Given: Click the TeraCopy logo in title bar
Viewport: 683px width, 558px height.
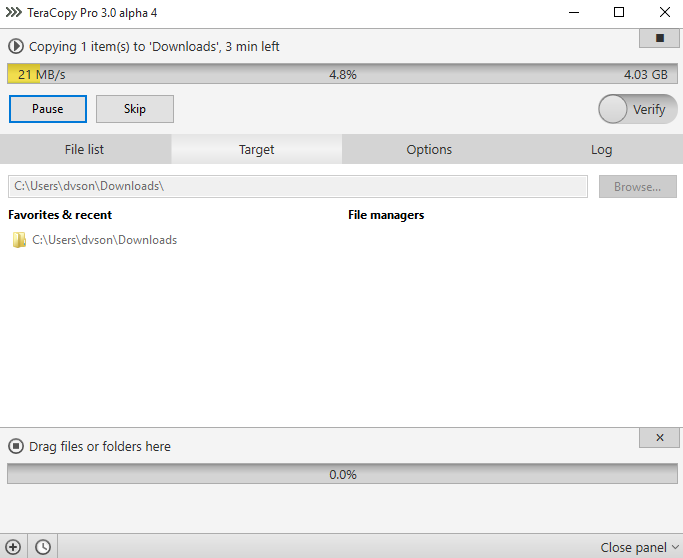Looking at the screenshot, I should [x=14, y=12].
